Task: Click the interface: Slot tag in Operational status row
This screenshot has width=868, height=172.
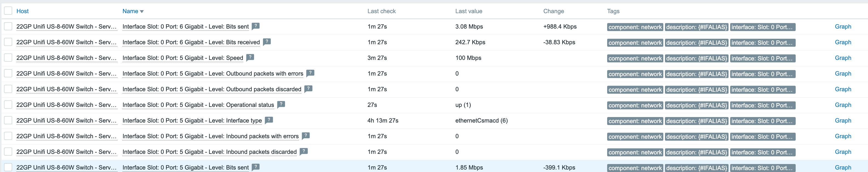Action: [x=763, y=106]
